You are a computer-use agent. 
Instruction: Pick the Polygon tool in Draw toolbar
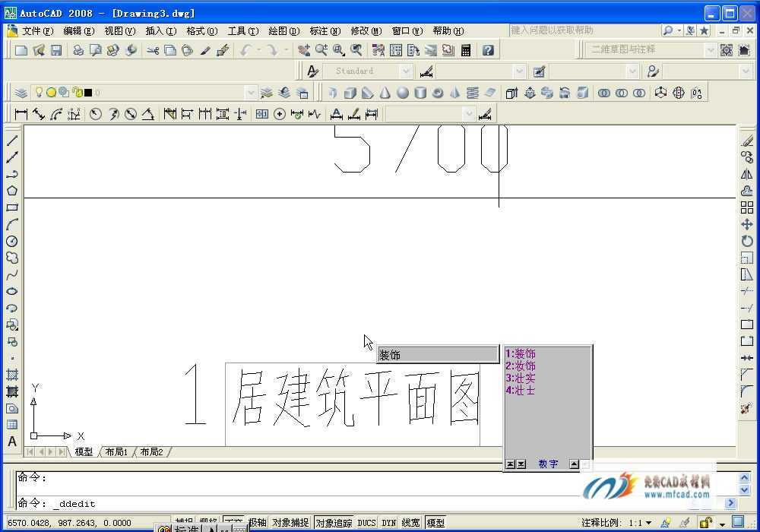tap(12, 191)
